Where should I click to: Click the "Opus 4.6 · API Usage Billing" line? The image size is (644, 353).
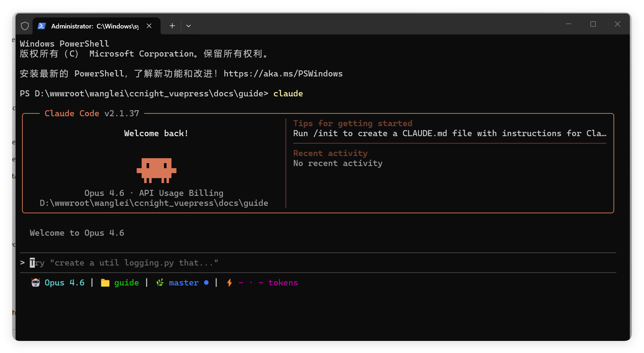pyautogui.click(x=154, y=193)
